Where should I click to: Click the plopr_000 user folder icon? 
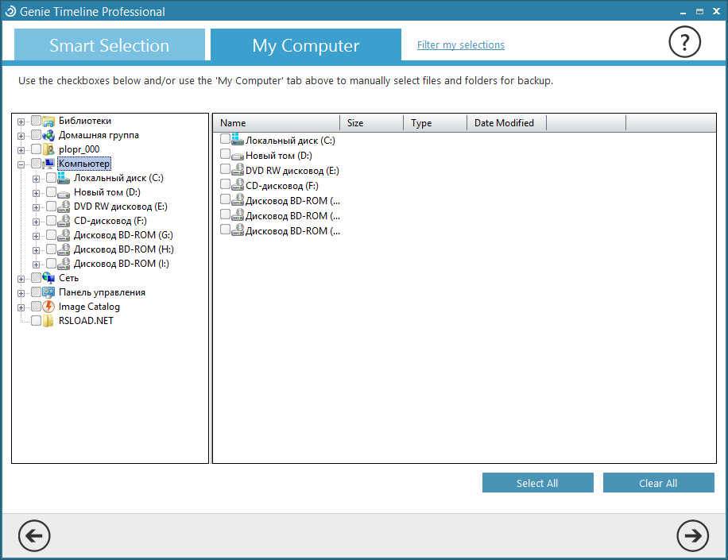48,149
